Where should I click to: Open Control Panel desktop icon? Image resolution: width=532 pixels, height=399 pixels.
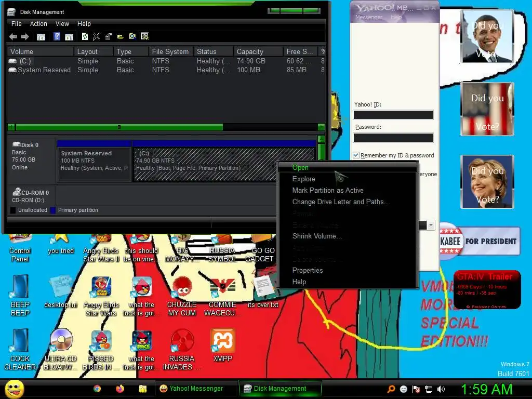point(20,249)
